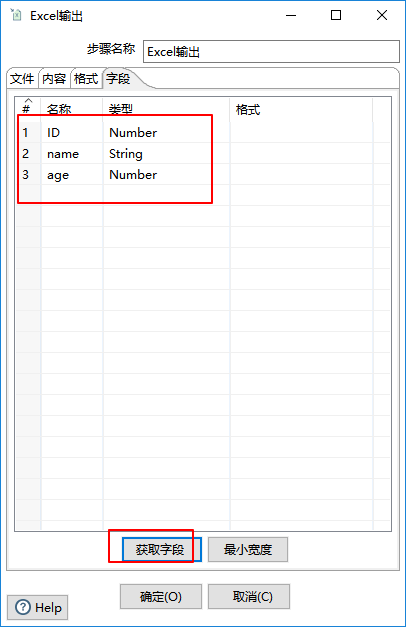Click the Help question-mark icon
Image resolution: width=406 pixels, height=627 pixels.
click(x=23, y=607)
